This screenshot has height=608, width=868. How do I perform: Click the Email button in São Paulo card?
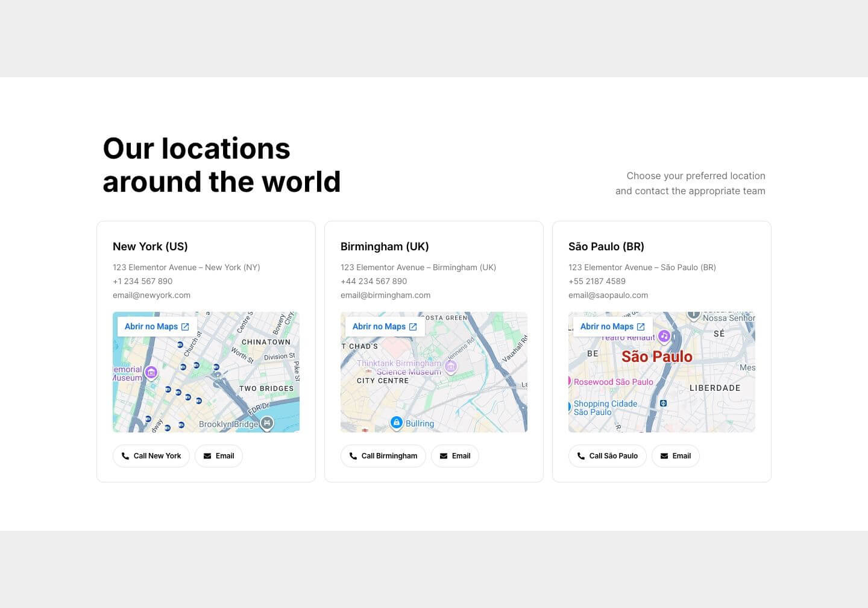click(x=676, y=456)
